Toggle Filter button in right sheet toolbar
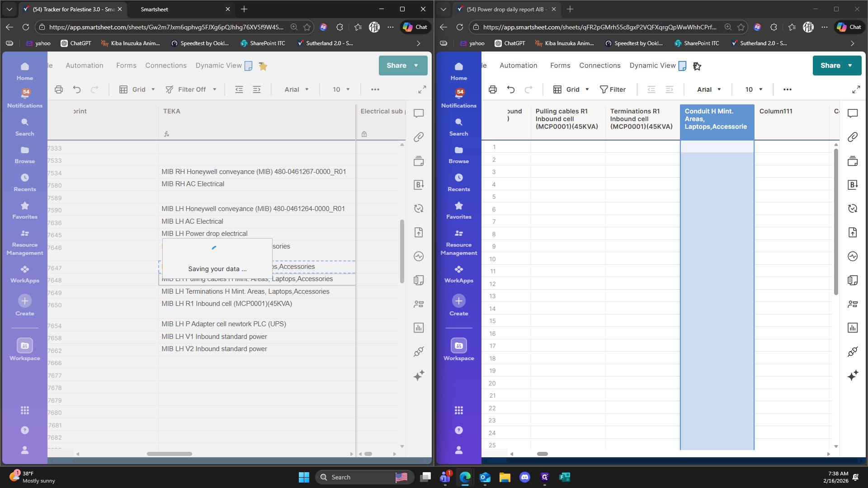 (x=613, y=89)
